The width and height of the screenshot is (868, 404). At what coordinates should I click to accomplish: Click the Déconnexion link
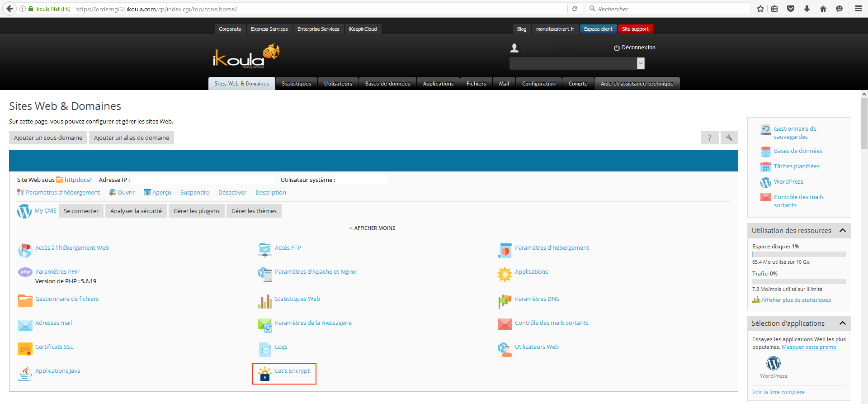(x=635, y=48)
